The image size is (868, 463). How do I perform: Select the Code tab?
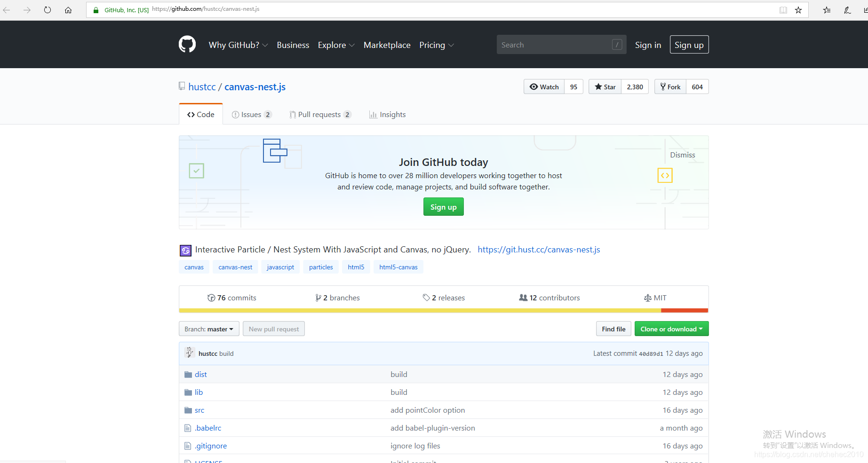(x=201, y=114)
